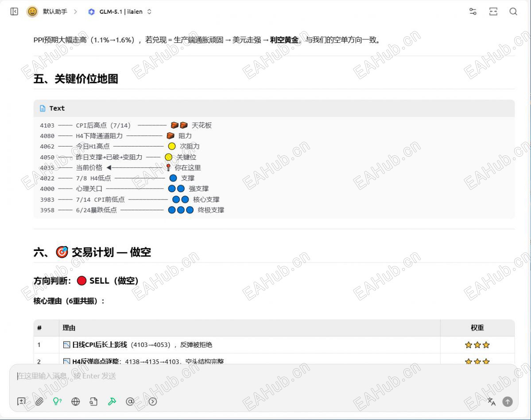Toggle the globe web search icon
This screenshot has height=420, width=531.
click(76, 401)
